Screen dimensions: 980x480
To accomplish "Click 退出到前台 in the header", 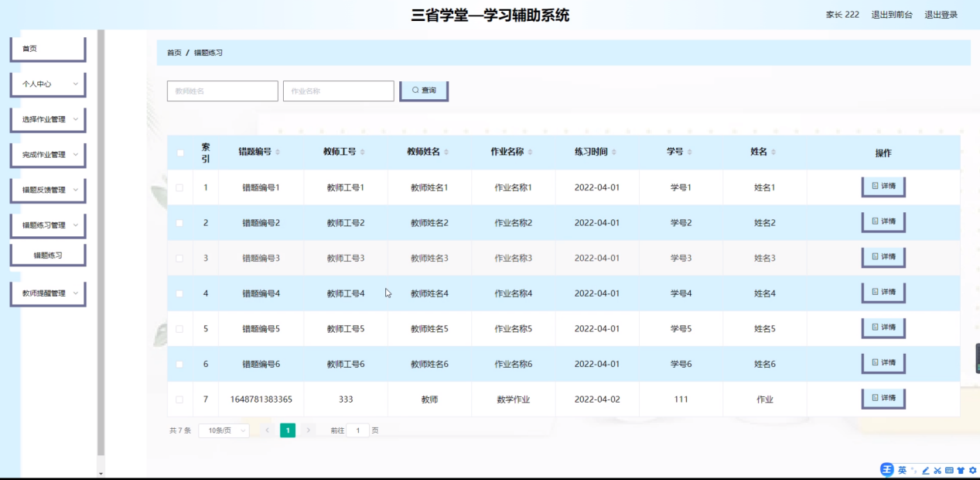I will 892,15.
